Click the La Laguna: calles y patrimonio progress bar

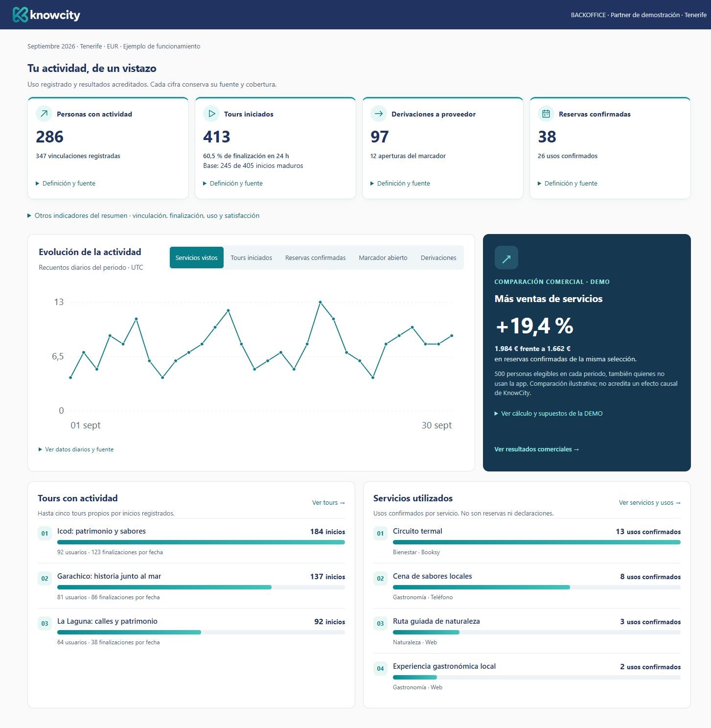(x=201, y=632)
